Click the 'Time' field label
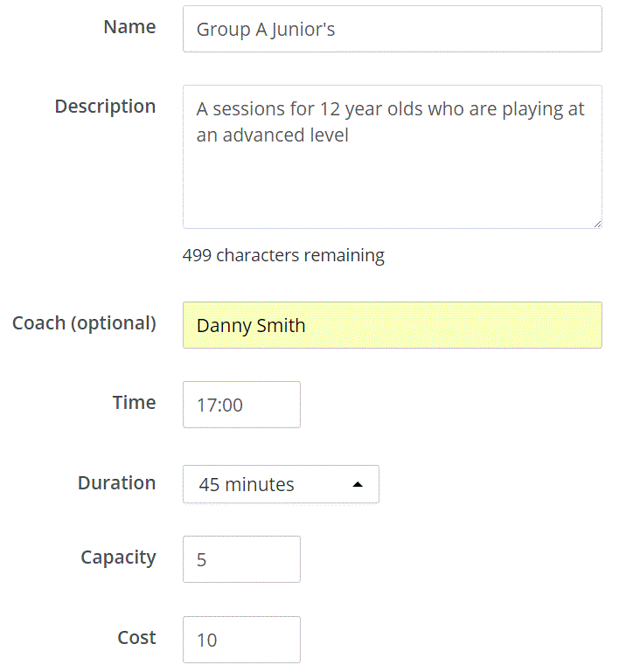The height and width of the screenshot is (672, 633). pyautogui.click(x=134, y=403)
